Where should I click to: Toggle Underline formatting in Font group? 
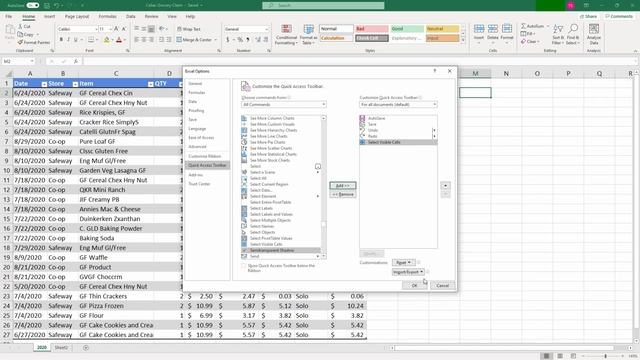[75, 40]
